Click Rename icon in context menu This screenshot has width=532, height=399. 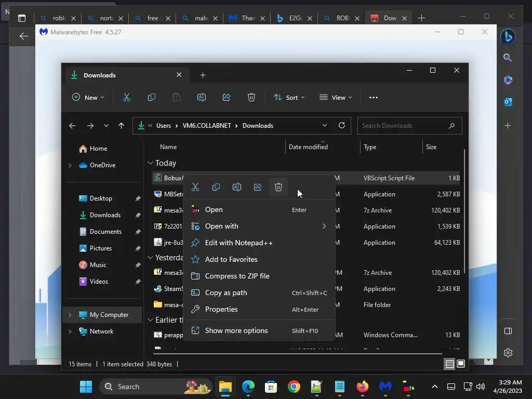(x=237, y=187)
